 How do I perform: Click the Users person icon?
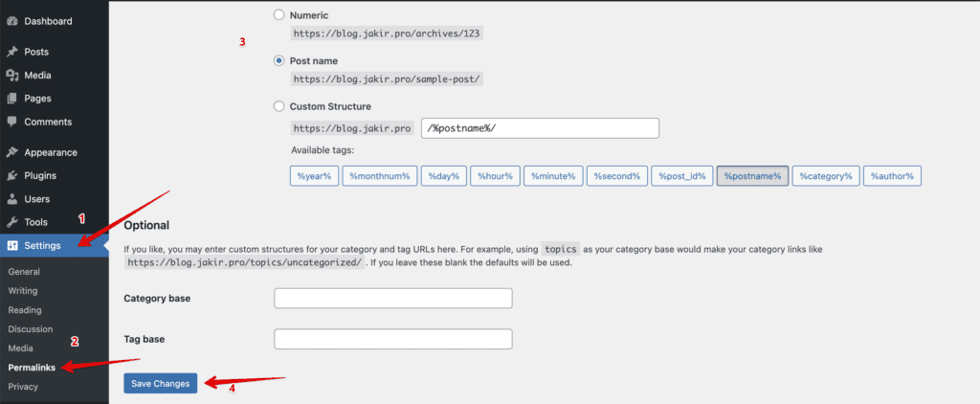point(11,199)
